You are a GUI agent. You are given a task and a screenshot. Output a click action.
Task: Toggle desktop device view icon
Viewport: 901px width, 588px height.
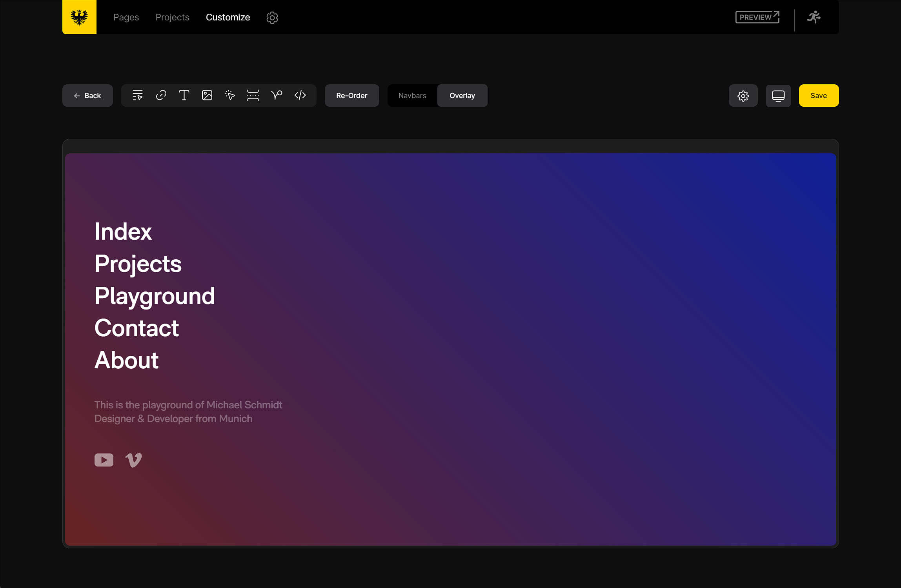[x=778, y=96]
